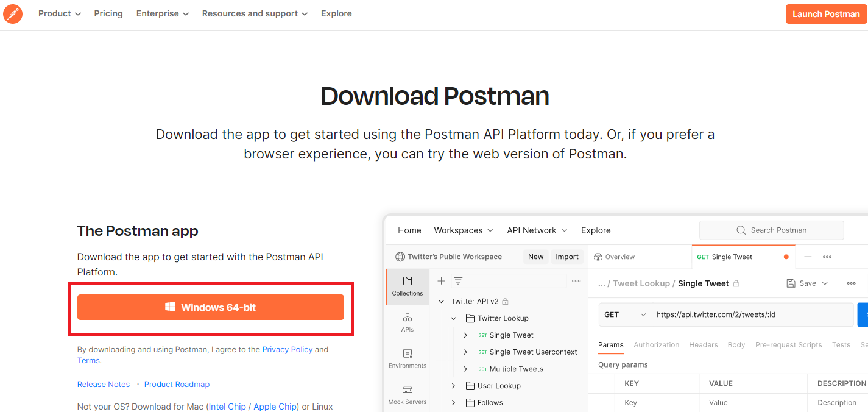868x412 pixels.
Task: Click the folder icon of Twitter Lookup
Action: tap(470, 318)
